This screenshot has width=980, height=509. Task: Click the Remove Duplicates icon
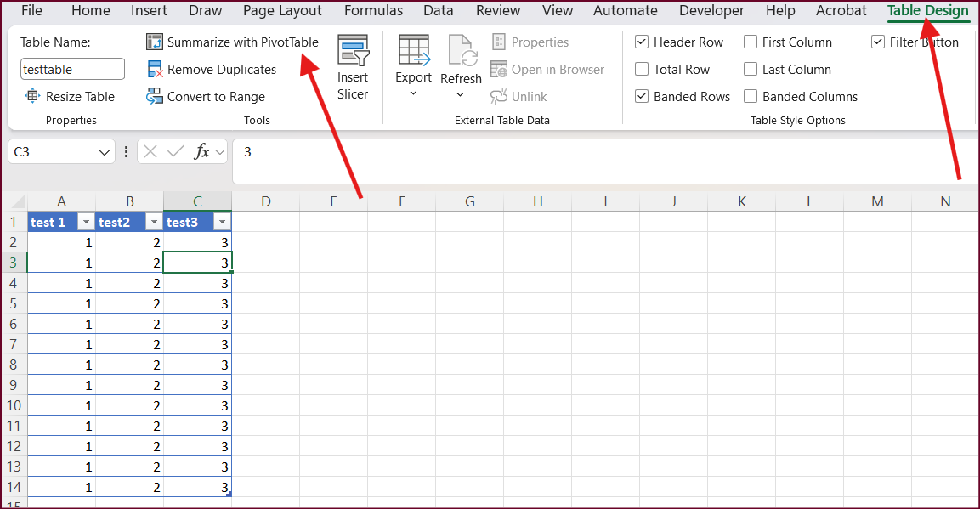tap(155, 70)
